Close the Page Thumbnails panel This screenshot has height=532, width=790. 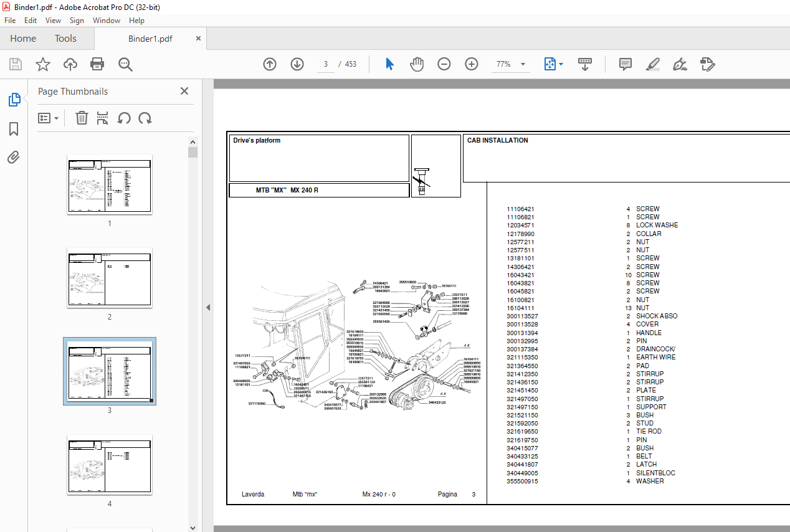point(184,91)
